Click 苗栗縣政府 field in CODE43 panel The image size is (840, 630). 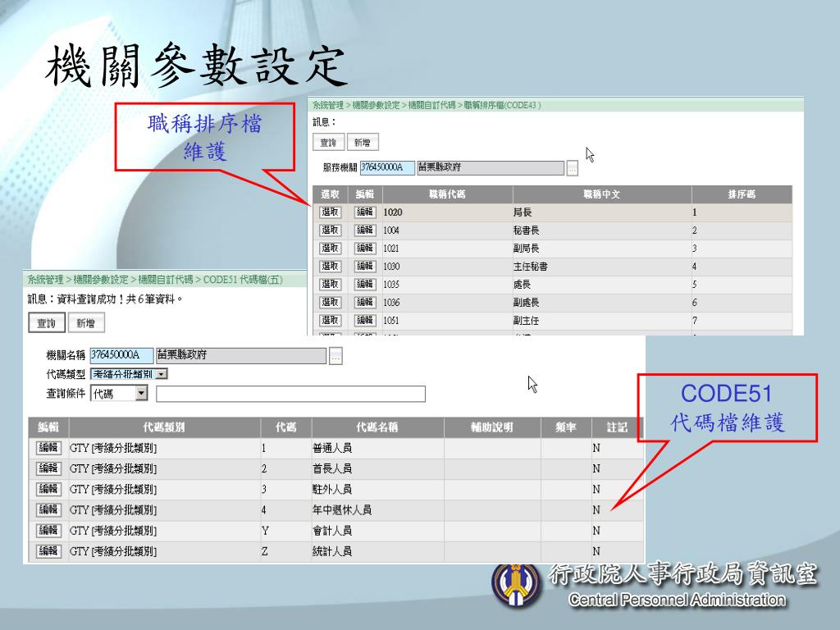[491, 167]
